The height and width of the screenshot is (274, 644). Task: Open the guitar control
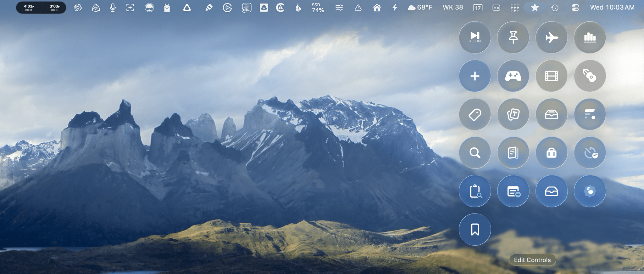coord(590,76)
